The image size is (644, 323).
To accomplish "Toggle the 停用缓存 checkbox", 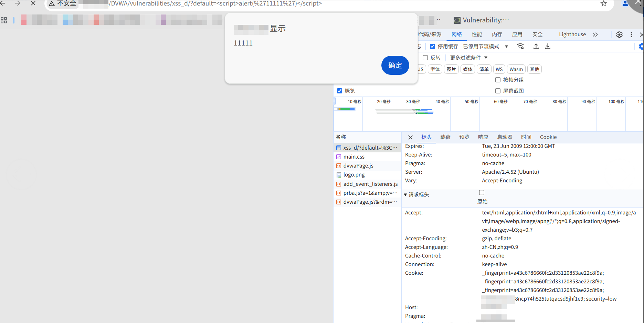I will coord(433,47).
